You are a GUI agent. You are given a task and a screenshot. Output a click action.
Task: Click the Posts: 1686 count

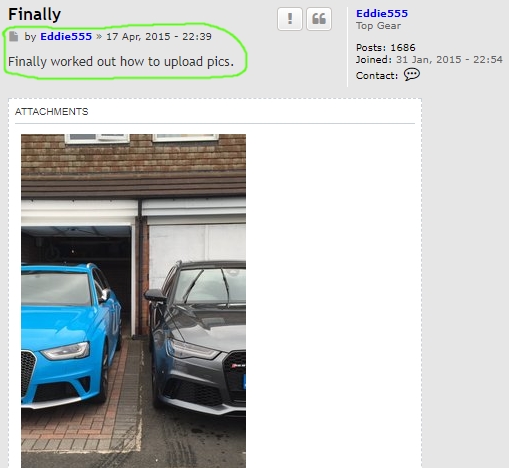coord(385,47)
